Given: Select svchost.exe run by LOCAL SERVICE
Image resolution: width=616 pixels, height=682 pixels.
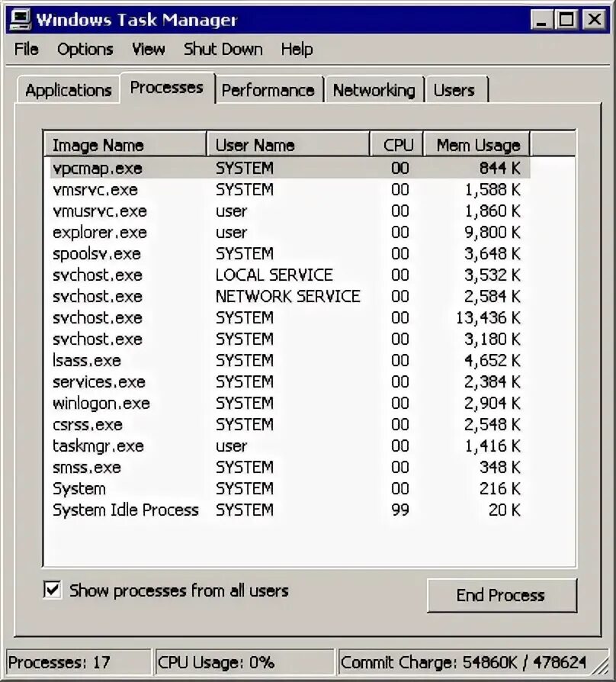Looking at the screenshot, I should pos(290,275).
